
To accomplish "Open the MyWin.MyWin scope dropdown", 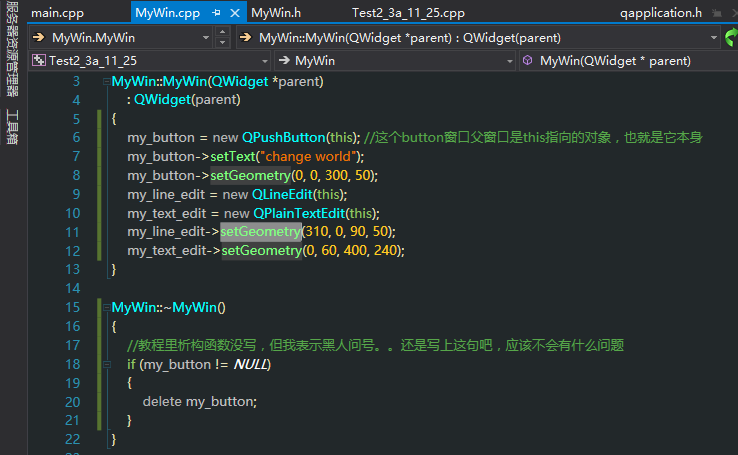I will [206, 38].
